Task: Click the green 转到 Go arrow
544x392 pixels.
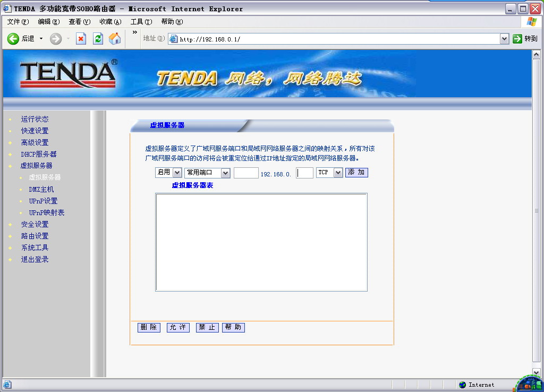Action: point(517,39)
